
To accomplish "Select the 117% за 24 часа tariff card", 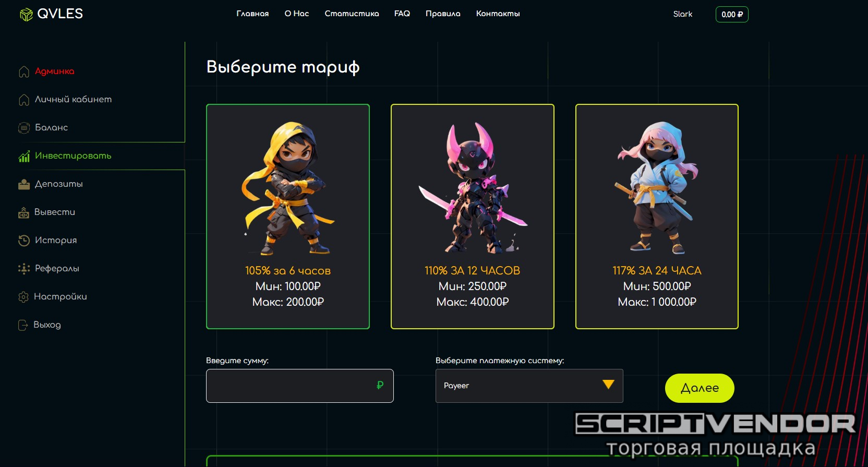I will point(657,217).
